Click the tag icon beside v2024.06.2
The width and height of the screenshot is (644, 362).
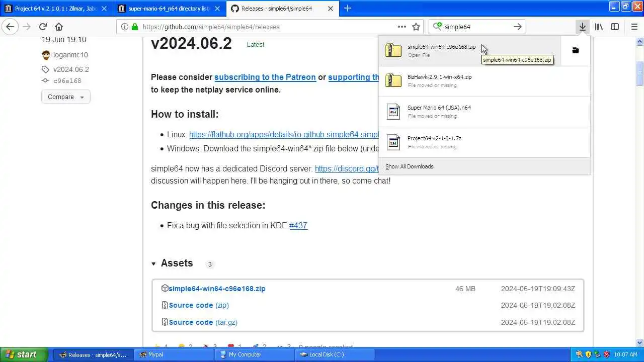pos(45,69)
